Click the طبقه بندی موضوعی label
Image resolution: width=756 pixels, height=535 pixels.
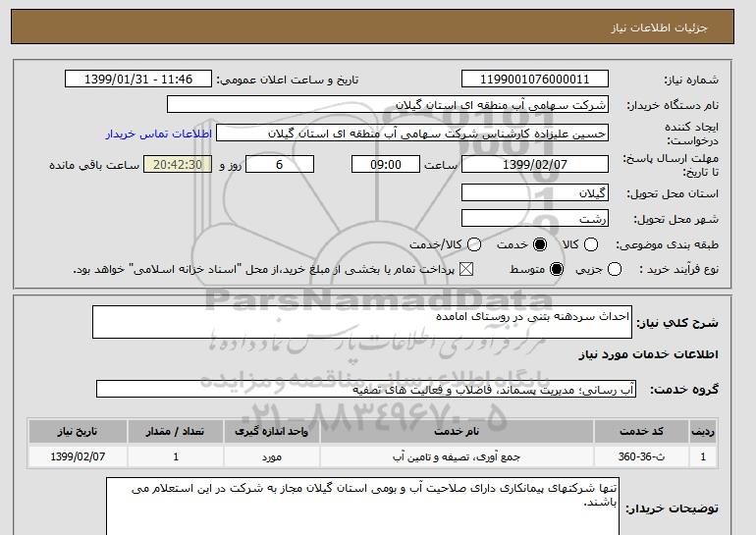(667, 244)
